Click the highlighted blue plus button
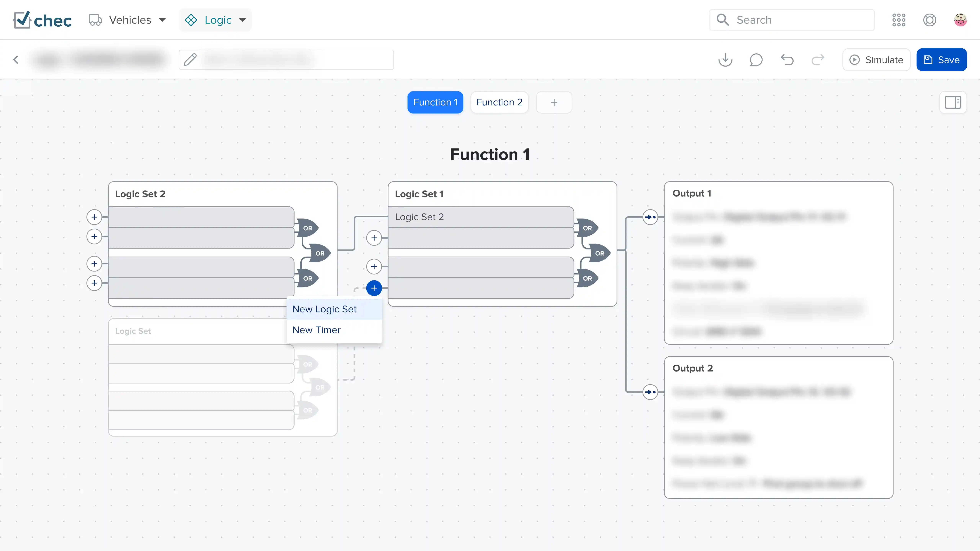Screen dimensions: 980x551 [x=374, y=288]
